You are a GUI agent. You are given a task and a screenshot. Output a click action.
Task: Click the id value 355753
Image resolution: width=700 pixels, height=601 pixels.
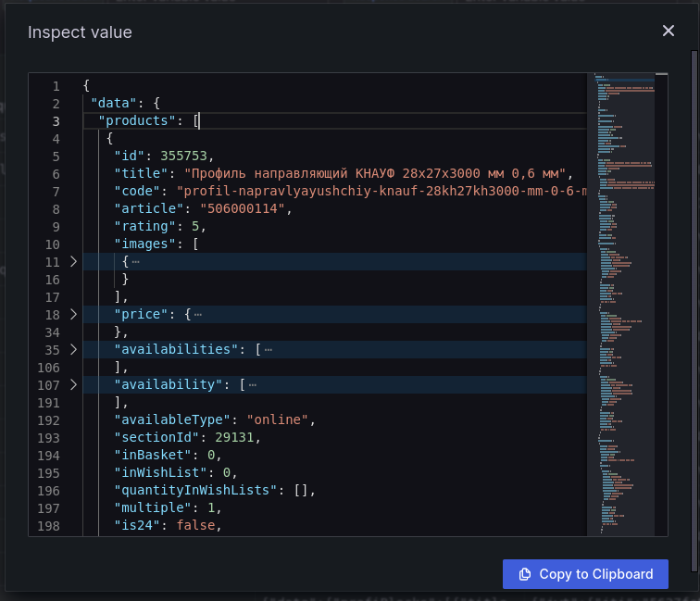coord(183,156)
